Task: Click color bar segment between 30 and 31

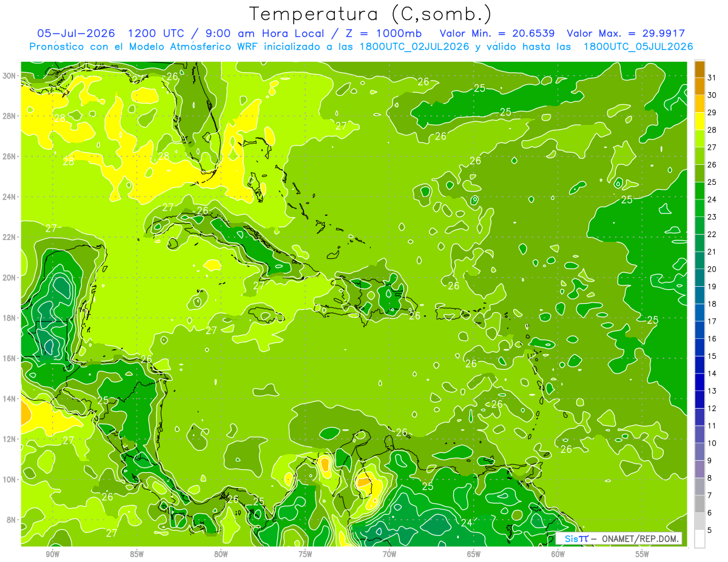Action: coord(699,87)
